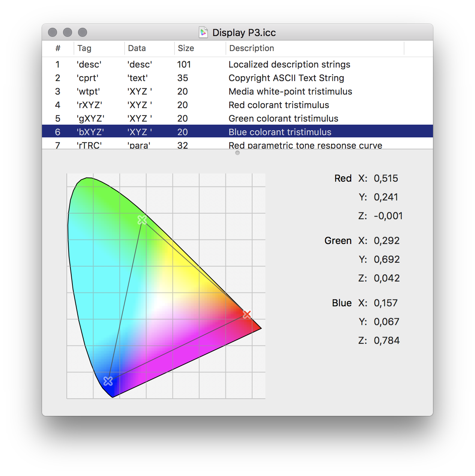Click size value 101 in desc row
Viewport: 475px width, 476px height.
coord(184,65)
